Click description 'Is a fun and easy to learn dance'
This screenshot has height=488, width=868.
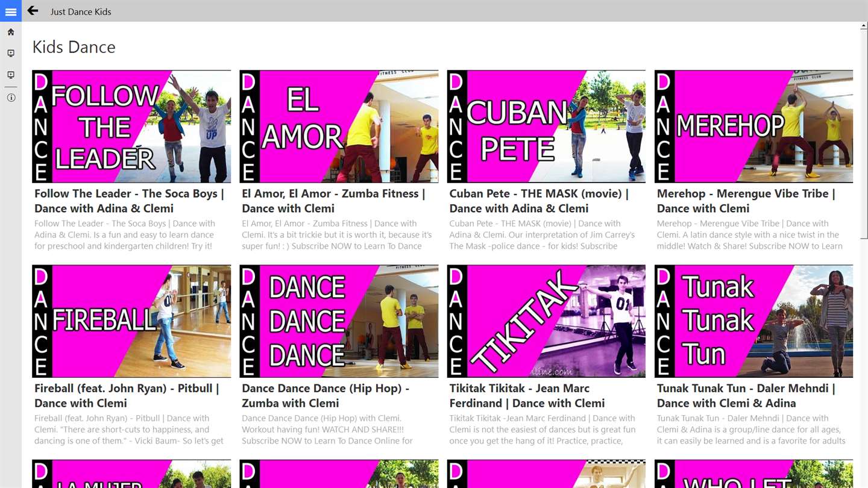[x=151, y=235]
